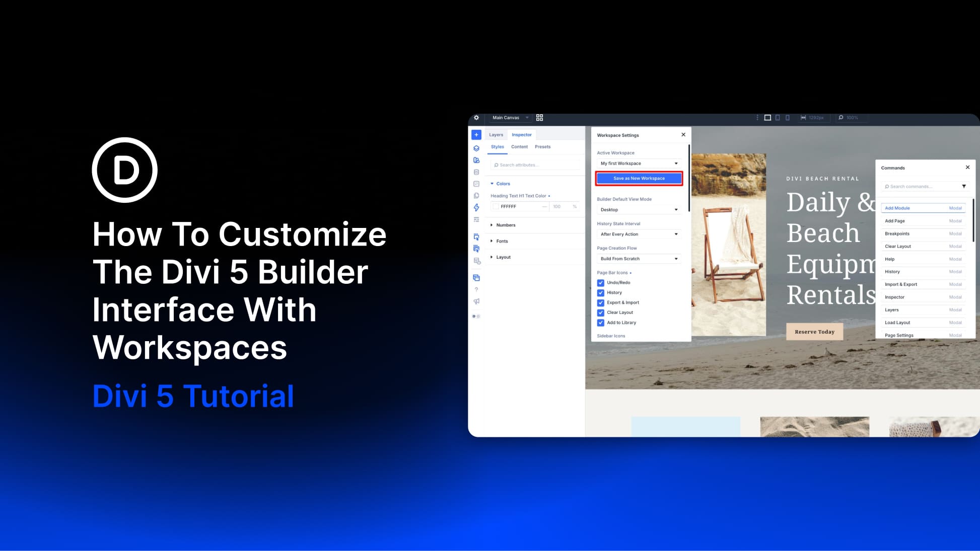Open the Page Creation Flow dropdown
980x551 pixels.
point(639,259)
